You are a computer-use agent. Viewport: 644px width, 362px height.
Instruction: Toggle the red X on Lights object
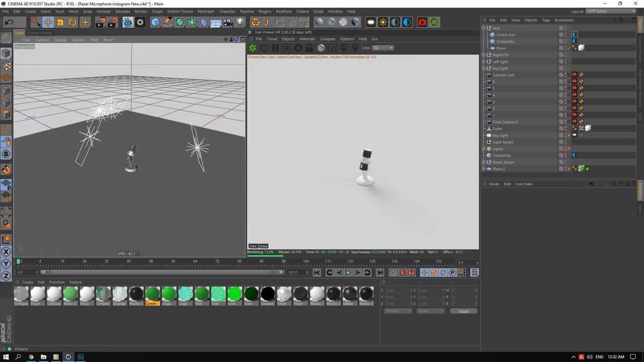(x=569, y=149)
